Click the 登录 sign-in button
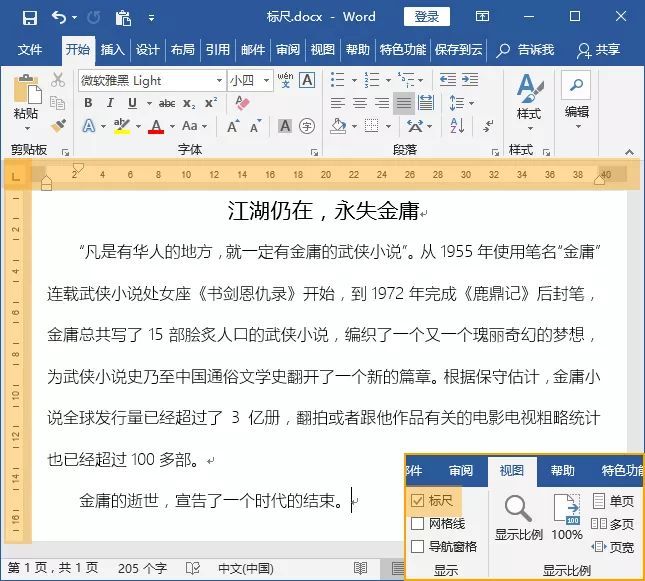The height and width of the screenshot is (581, 645). coord(427,17)
